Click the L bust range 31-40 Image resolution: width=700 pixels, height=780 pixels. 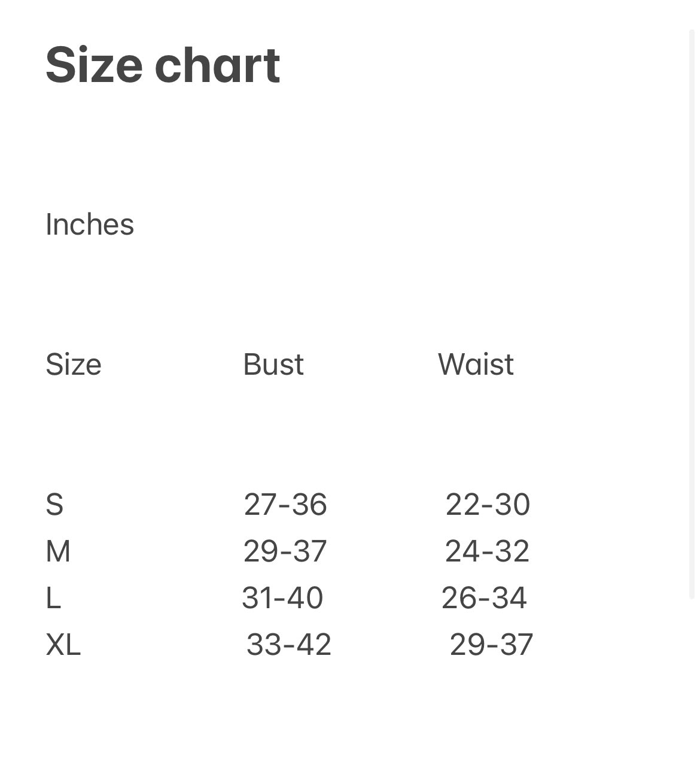pos(282,598)
